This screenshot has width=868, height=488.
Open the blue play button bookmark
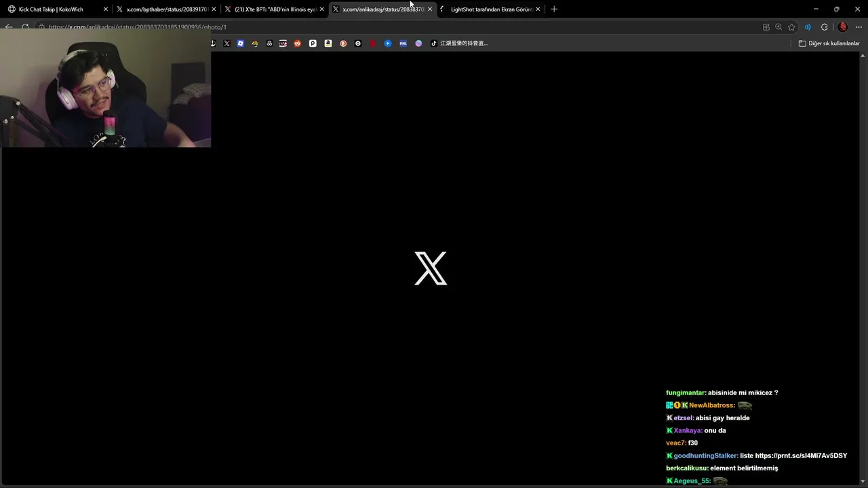point(388,43)
